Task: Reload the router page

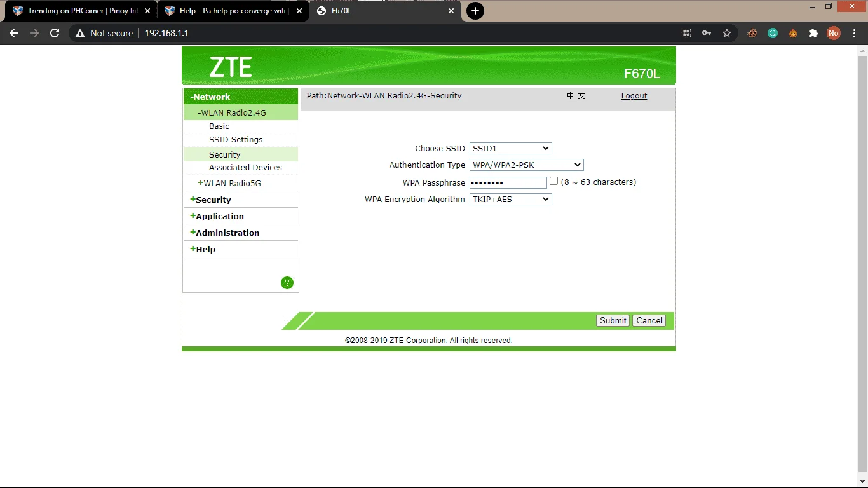Action: coord(55,33)
